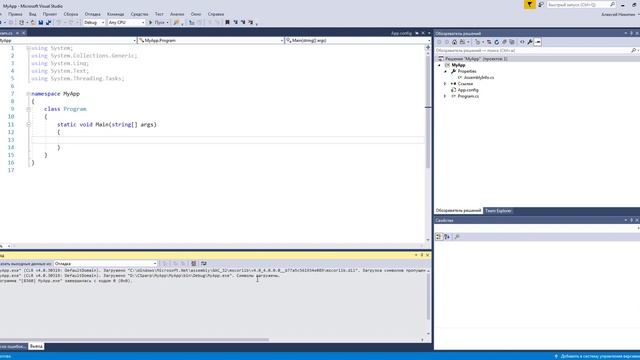Open the Тест menu
640x360 pixels.
click(159, 14)
